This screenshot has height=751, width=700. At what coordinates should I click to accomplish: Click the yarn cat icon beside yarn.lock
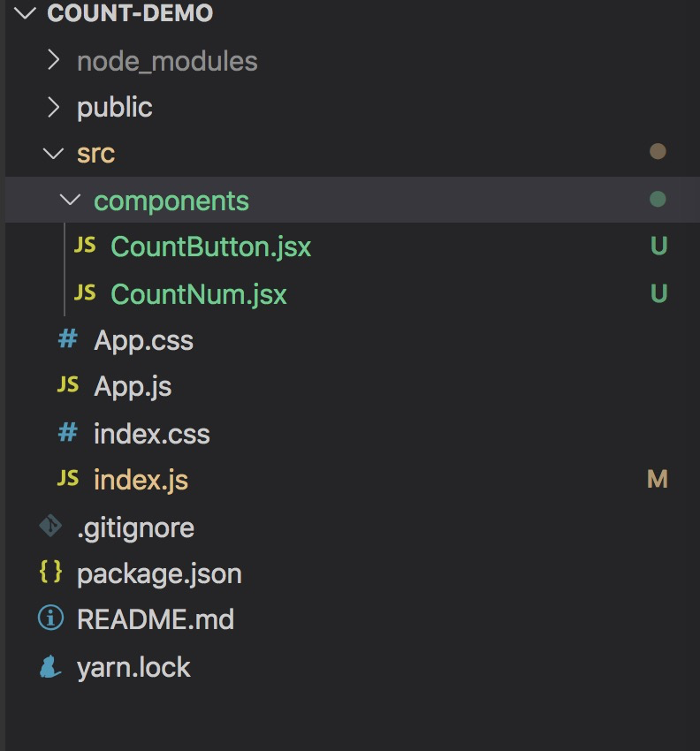coord(50,666)
